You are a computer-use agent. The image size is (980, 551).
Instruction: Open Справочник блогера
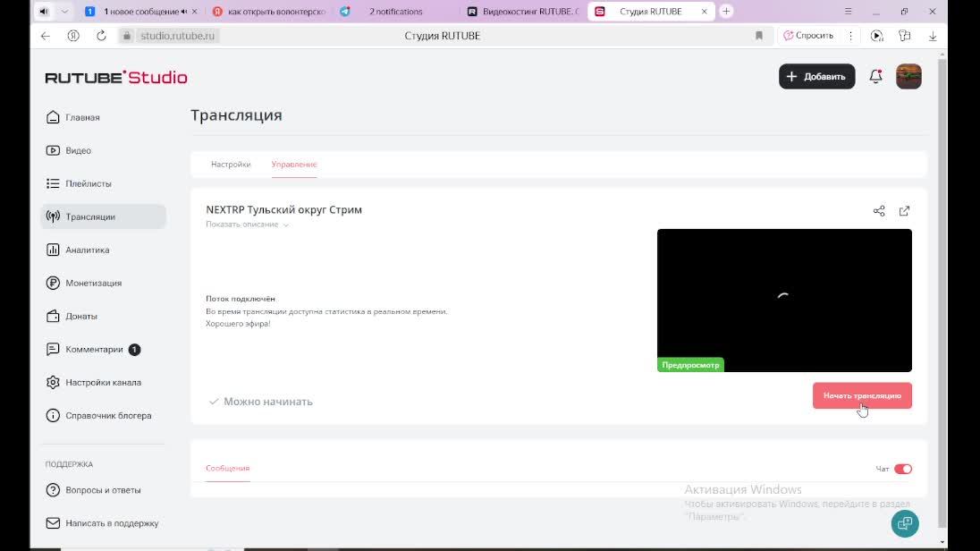click(x=98, y=416)
